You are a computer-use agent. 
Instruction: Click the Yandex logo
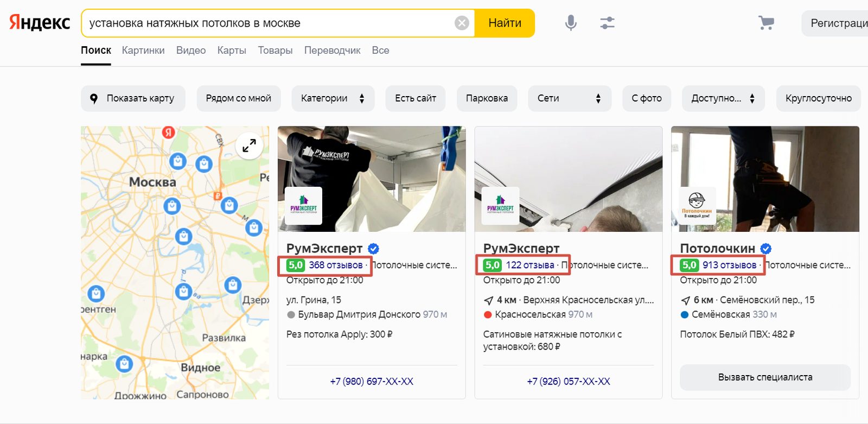(40, 23)
